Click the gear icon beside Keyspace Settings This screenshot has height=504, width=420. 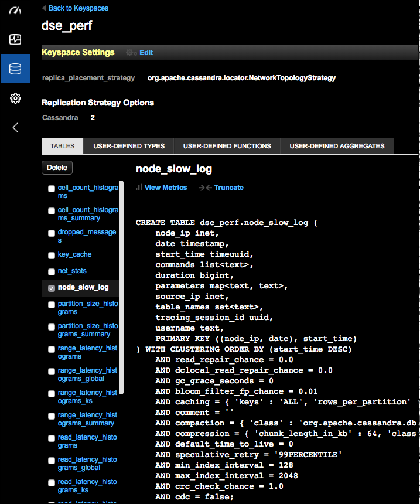130,52
